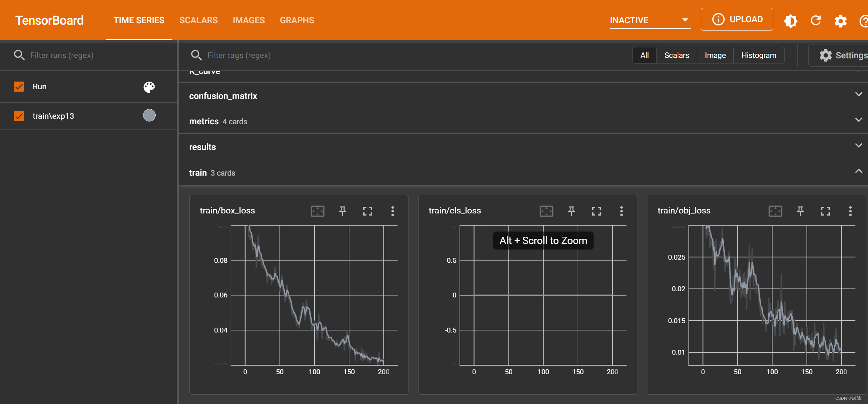868x404 pixels.
Task: Switch to the GRAPHS tab
Action: tap(297, 20)
